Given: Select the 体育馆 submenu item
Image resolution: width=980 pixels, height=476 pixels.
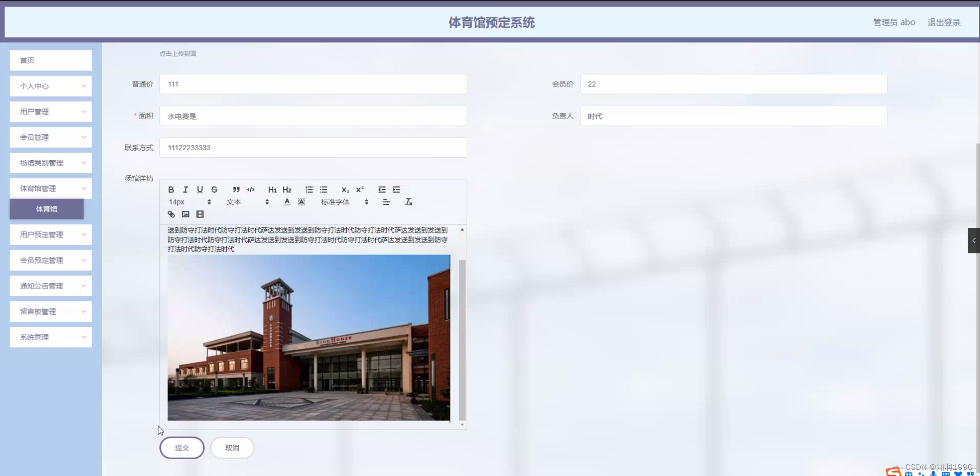Looking at the screenshot, I should pos(46,209).
